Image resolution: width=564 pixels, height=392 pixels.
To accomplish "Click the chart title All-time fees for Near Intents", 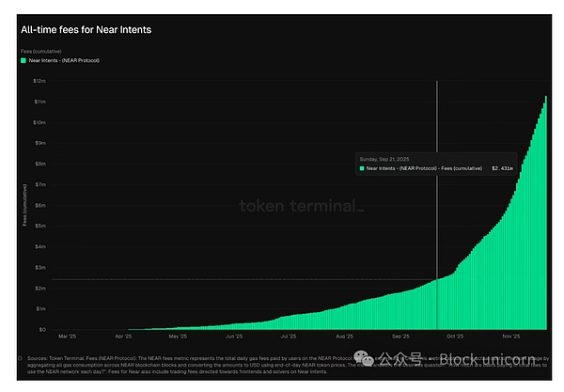I will (86, 30).
